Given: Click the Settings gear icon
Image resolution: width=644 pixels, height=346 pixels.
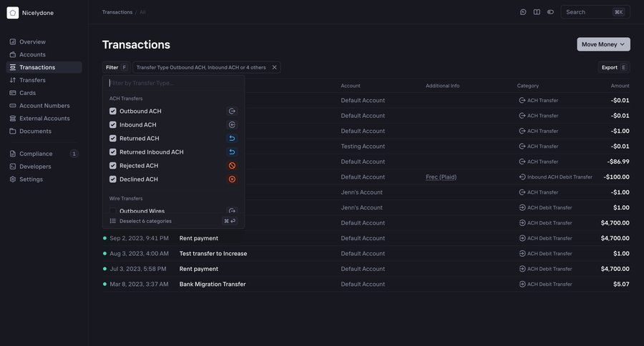Looking at the screenshot, I should (13, 179).
